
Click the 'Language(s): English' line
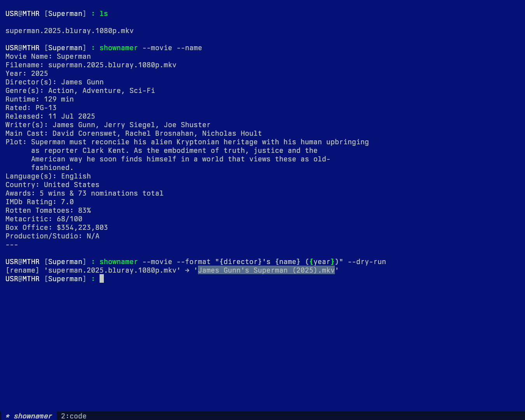(48, 176)
